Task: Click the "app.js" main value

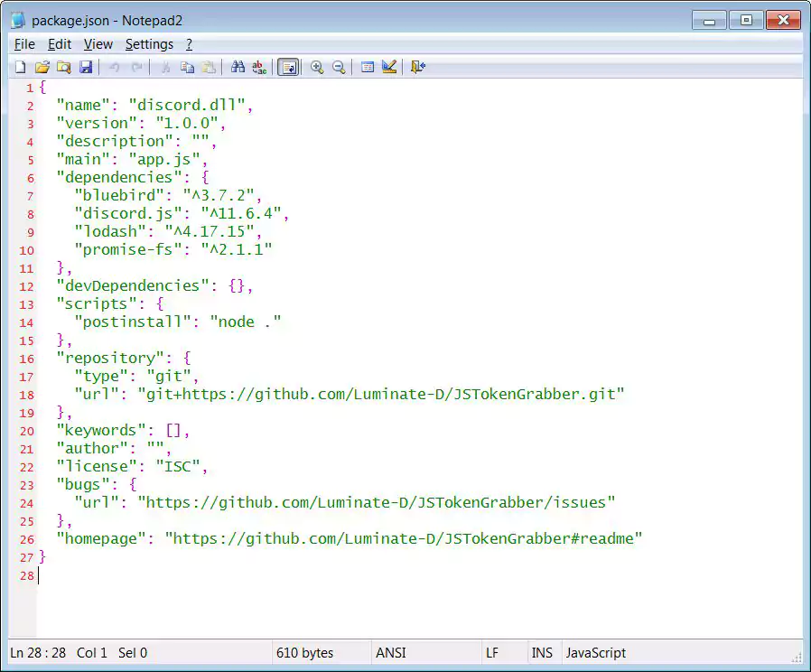Action: click(x=164, y=159)
